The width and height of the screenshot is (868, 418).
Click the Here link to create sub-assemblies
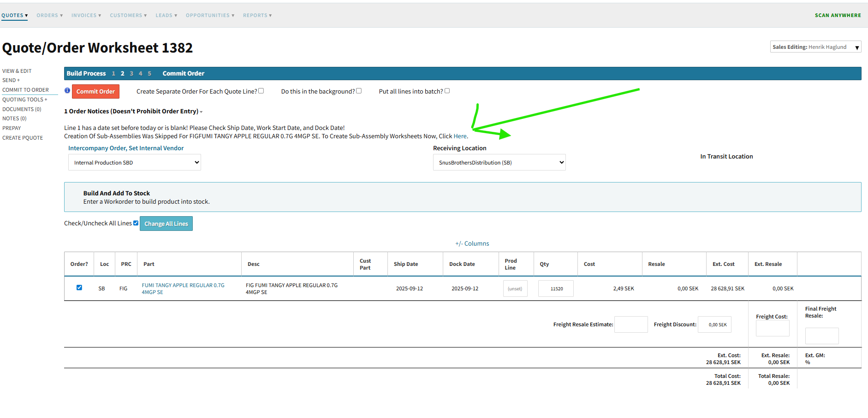tap(460, 136)
